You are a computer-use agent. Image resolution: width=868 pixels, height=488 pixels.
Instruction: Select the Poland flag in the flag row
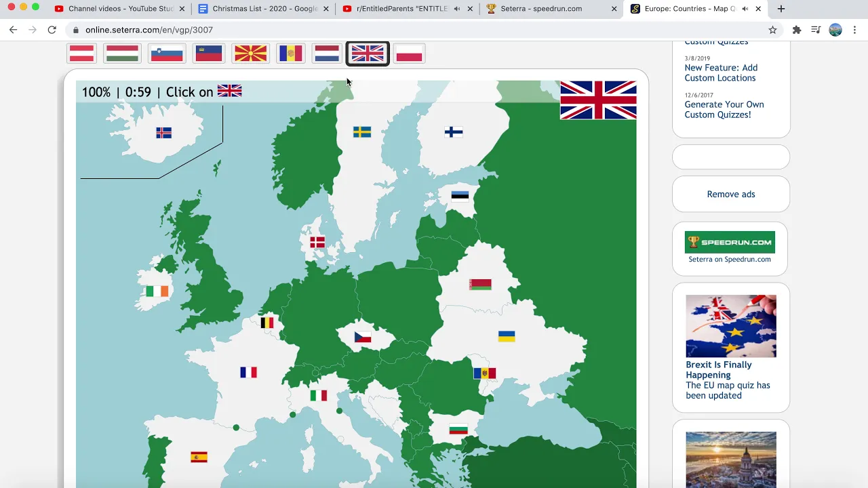[x=409, y=54]
